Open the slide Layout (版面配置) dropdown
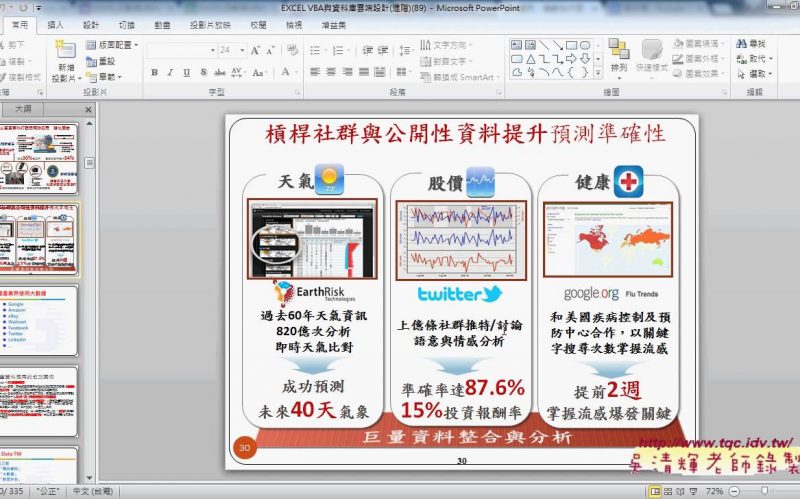Viewport: 800px width, 499px height. click(114, 45)
